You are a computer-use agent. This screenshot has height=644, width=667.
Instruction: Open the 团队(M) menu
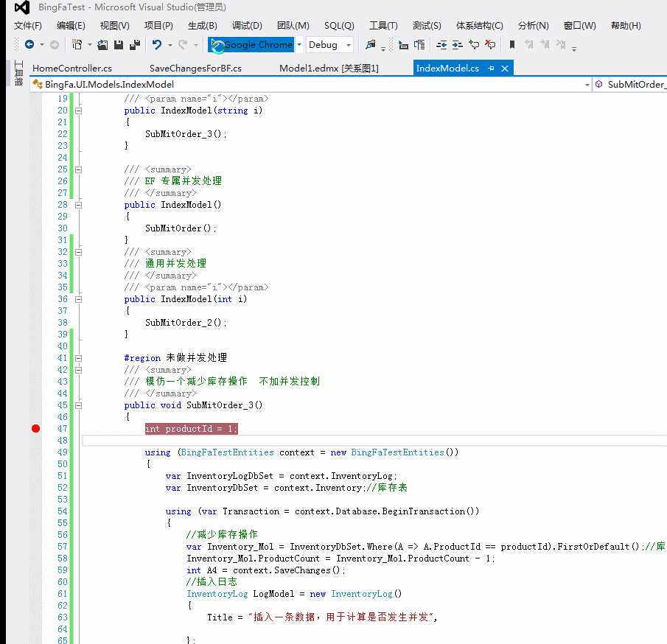coord(293,26)
